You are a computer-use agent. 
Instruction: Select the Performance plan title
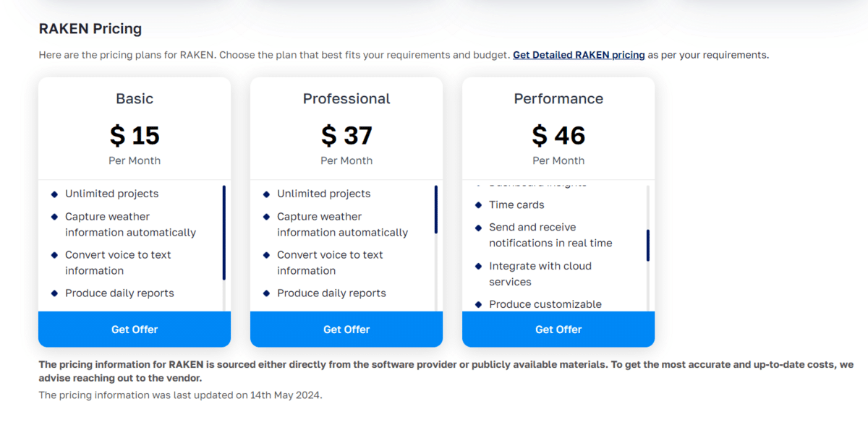pyautogui.click(x=558, y=99)
